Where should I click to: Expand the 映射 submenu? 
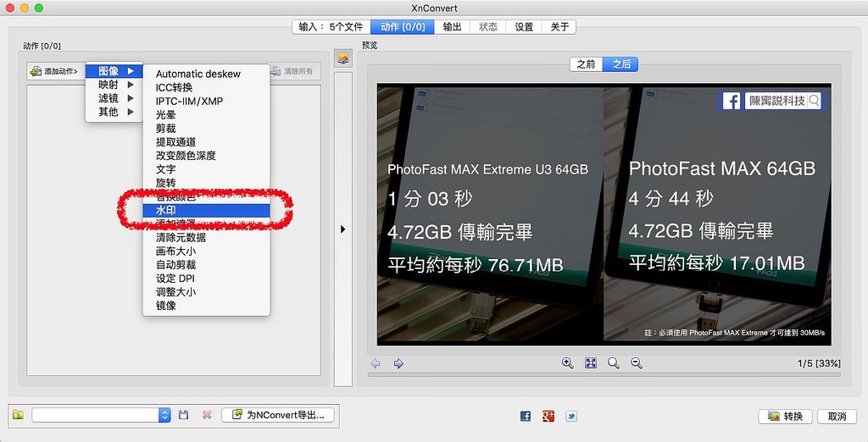(114, 85)
